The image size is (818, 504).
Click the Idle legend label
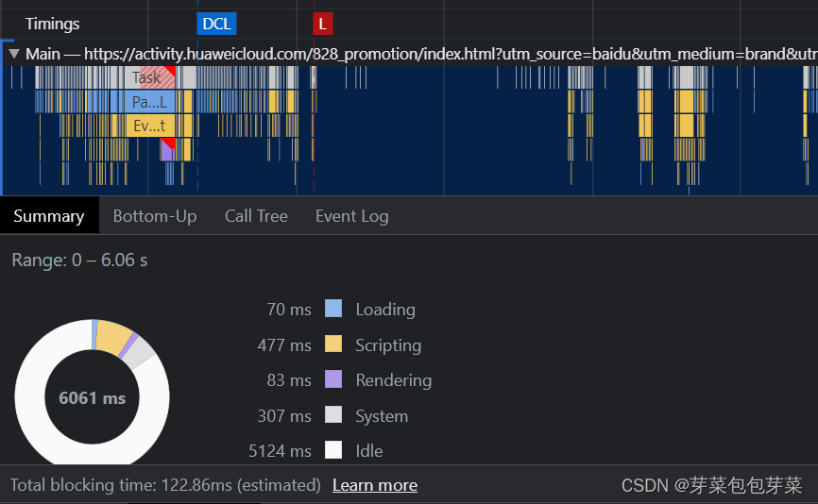368,451
